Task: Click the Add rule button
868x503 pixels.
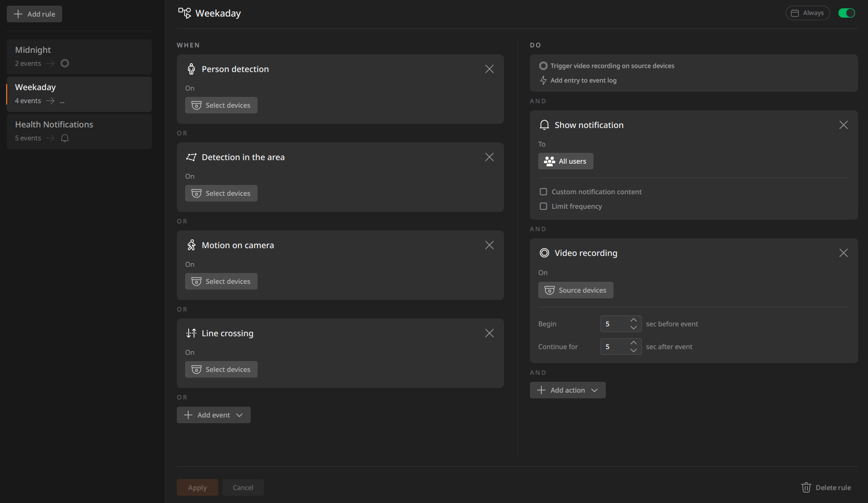Action: click(34, 14)
